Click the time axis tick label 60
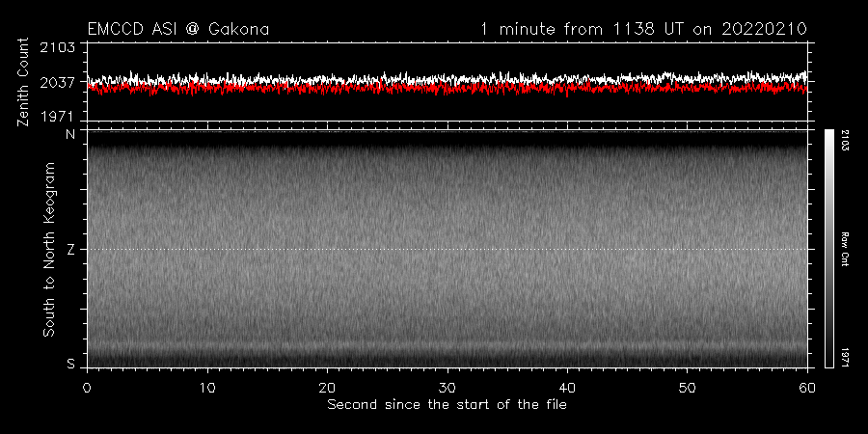The image size is (868, 434). (x=807, y=387)
